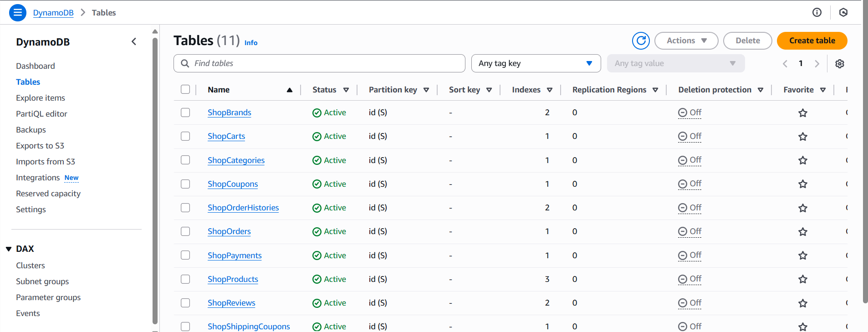868x332 pixels.
Task: Click Deletion protection Off for ShopProducts
Action: coord(689,279)
